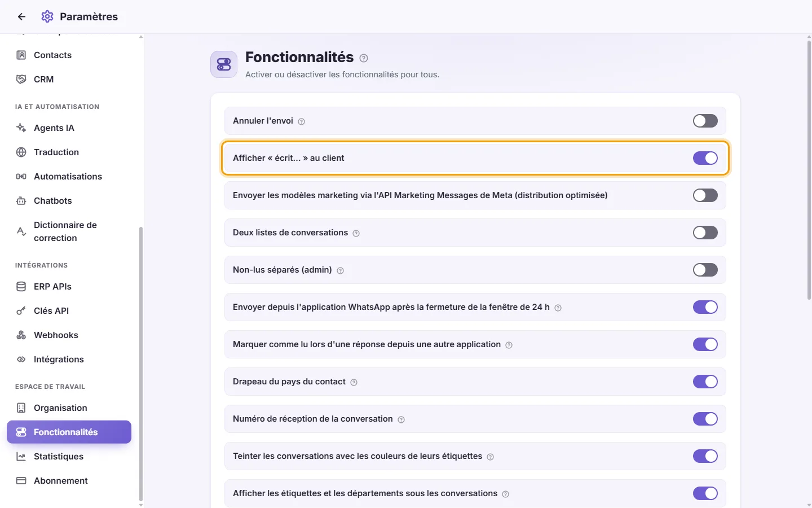Click the main page vertical scrollbar
Image resolution: width=812 pixels, height=508 pixels.
(809, 169)
